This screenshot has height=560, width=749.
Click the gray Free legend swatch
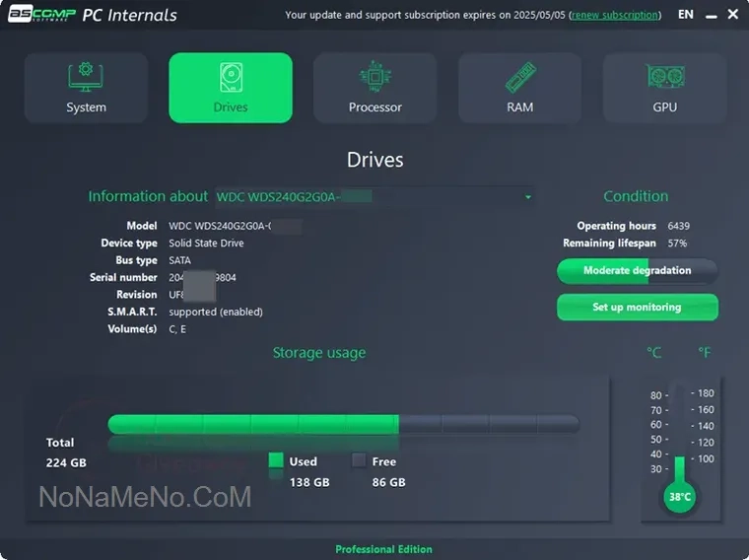coord(359,460)
